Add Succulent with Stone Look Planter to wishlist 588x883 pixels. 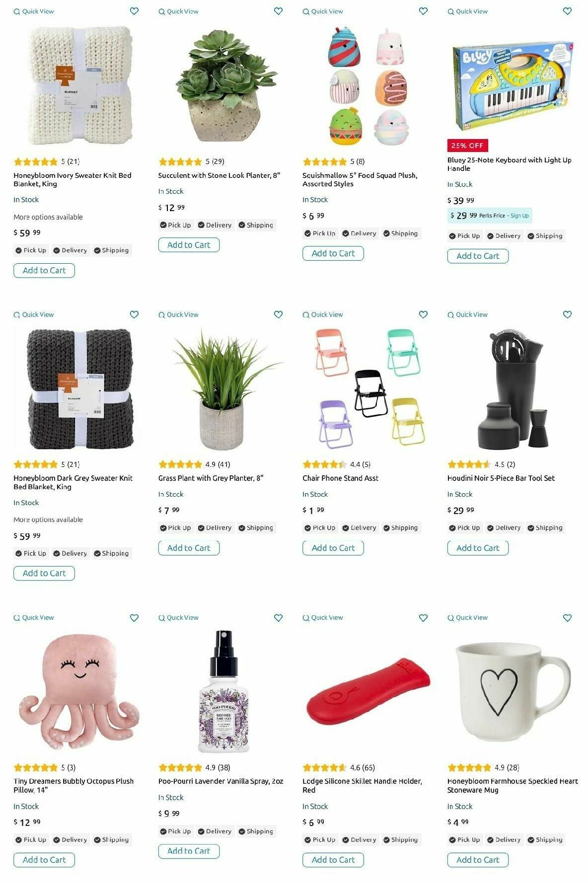tap(279, 11)
